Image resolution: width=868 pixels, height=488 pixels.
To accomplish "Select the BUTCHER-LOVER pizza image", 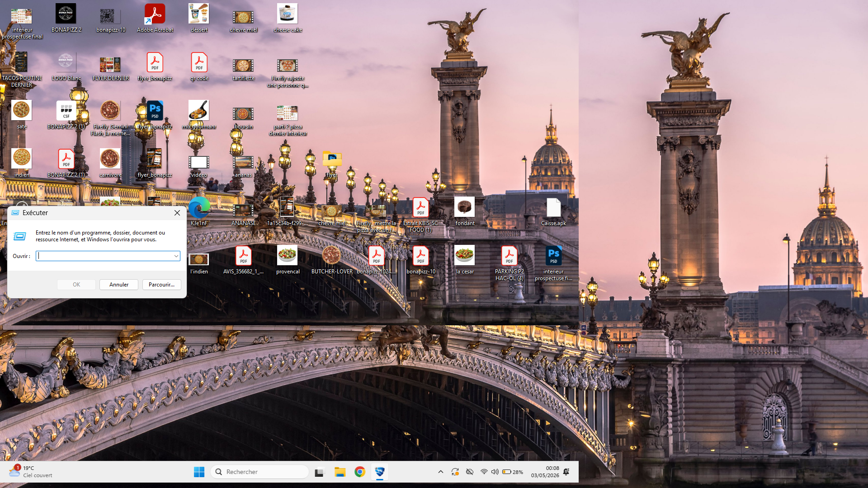I will click(332, 260).
